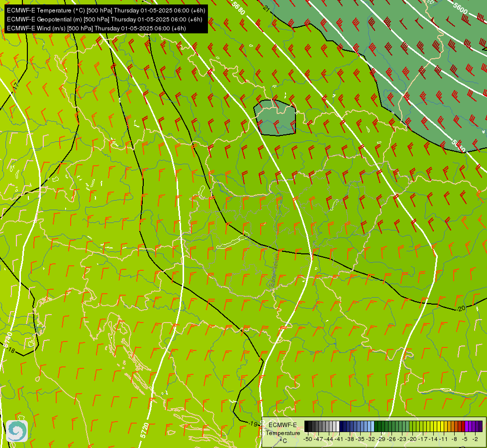Image resolution: width=487 pixels, height=448 pixels.
Task: Click the -26 legend tick label
Action: (391, 439)
